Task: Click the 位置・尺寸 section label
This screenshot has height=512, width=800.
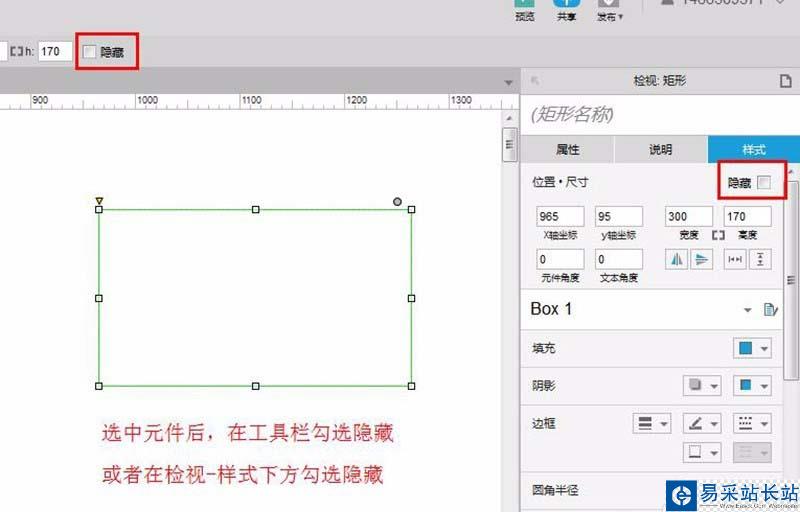Action: (560, 182)
